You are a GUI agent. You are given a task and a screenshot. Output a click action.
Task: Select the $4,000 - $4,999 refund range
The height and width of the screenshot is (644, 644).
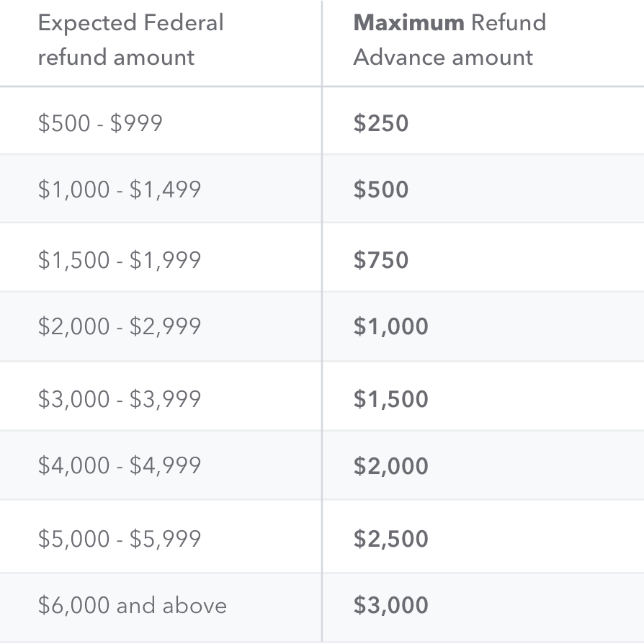pos(120,465)
